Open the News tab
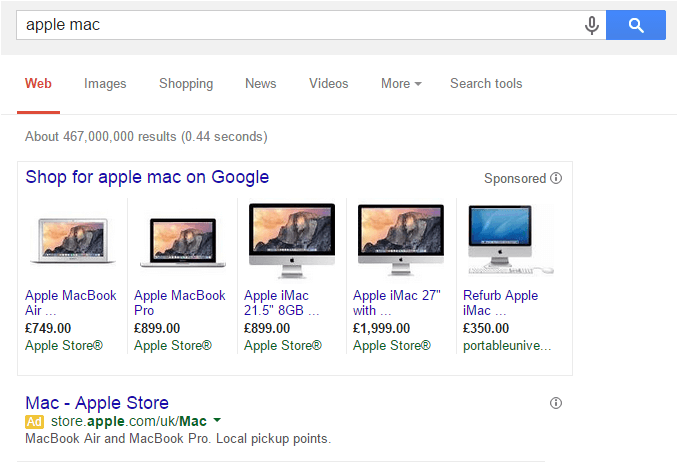This screenshot has height=464, width=678. (261, 83)
